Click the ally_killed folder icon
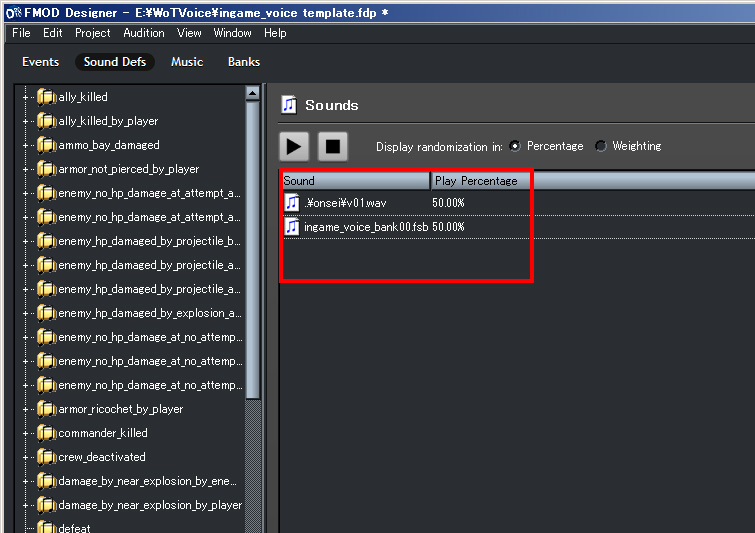This screenshot has height=533, width=755. pos(47,97)
